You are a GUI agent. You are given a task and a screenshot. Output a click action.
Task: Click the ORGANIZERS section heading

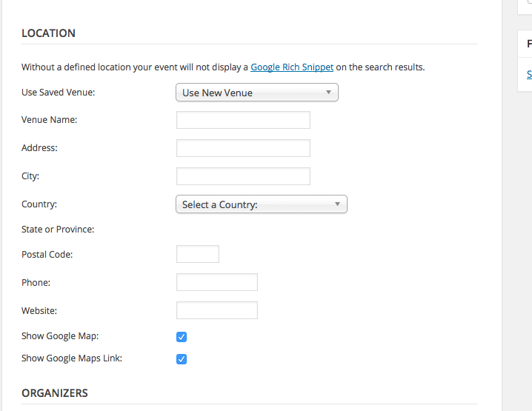55,393
